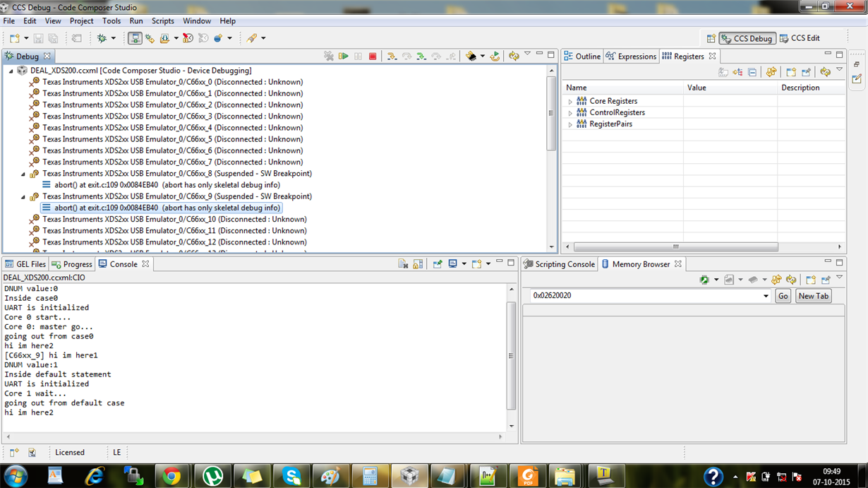Switch to the Outline tab
This screenshot has height=488, width=868.
(582, 56)
